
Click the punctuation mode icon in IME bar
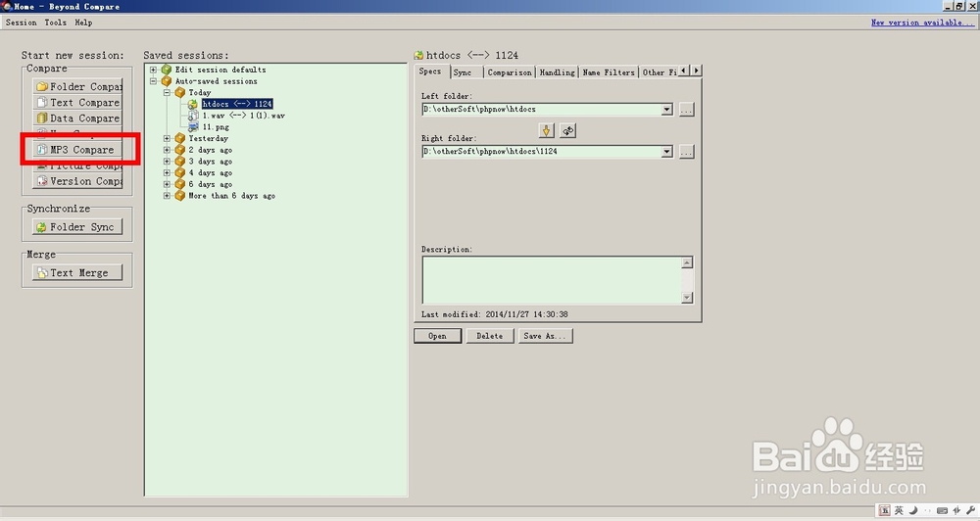point(927,510)
